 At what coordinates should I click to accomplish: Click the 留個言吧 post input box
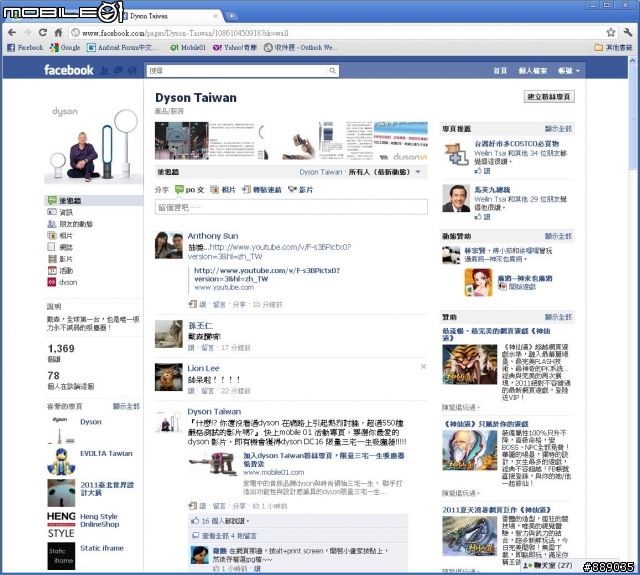tap(291, 207)
